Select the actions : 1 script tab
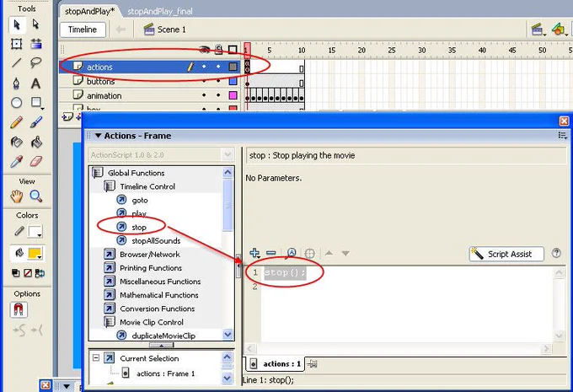The image size is (573, 392). pyautogui.click(x=276, y=364)
